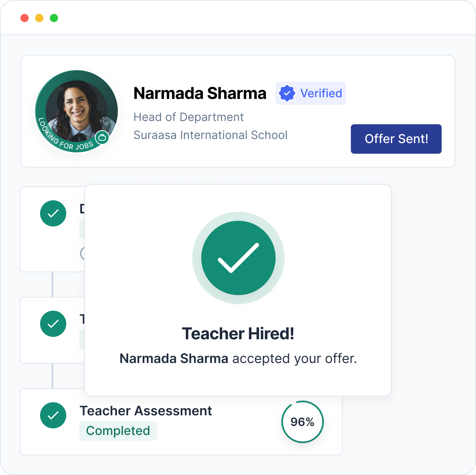Click the blue verified checkmark badge icon

tap(287, 94)
